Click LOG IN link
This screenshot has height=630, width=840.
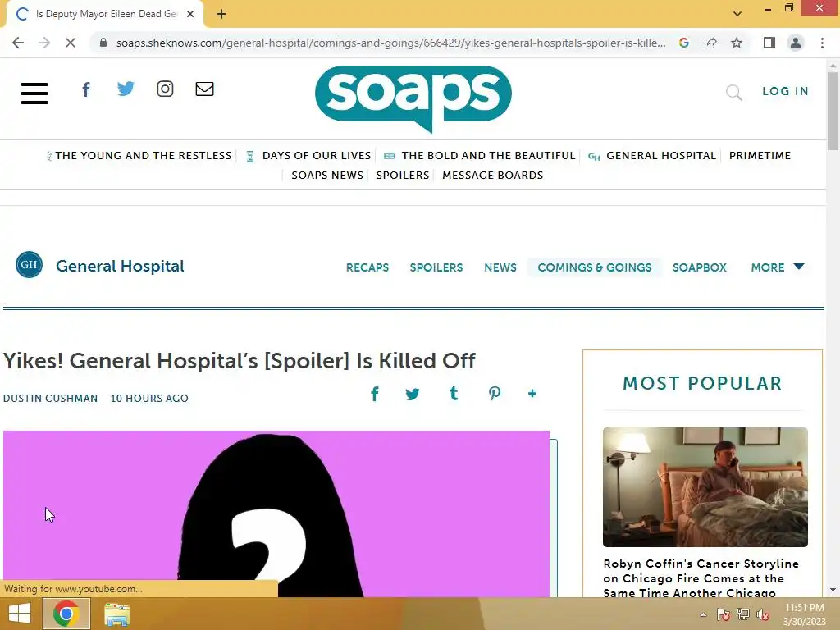click(x=785, y=91)
